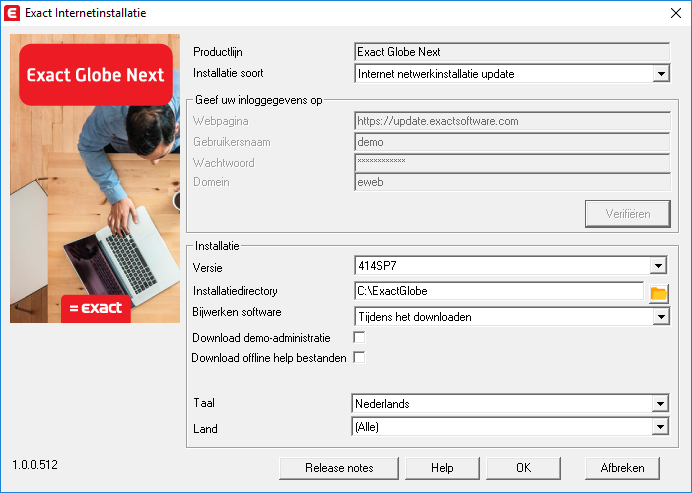Open folder browser for Installatiedirectory
Viewport: 692px width, 493px height.
click(658, 294)
